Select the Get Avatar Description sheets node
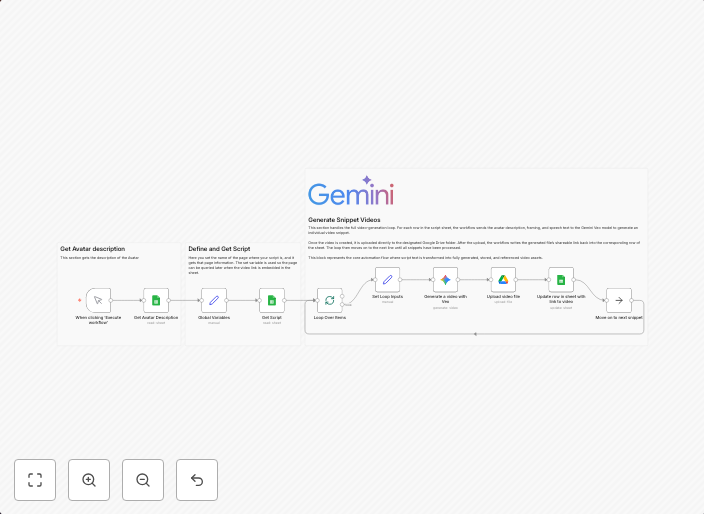The width and height of the screenshot is (704, 514). tap(156, 300)
